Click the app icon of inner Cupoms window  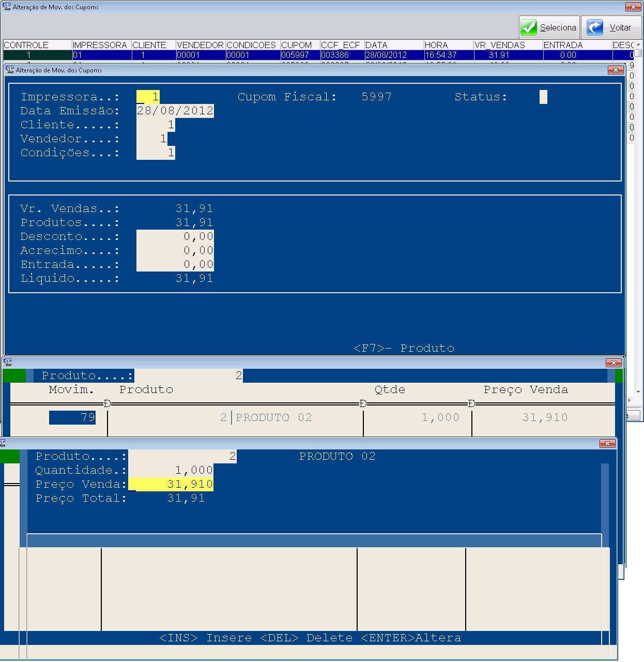(10, 70)
